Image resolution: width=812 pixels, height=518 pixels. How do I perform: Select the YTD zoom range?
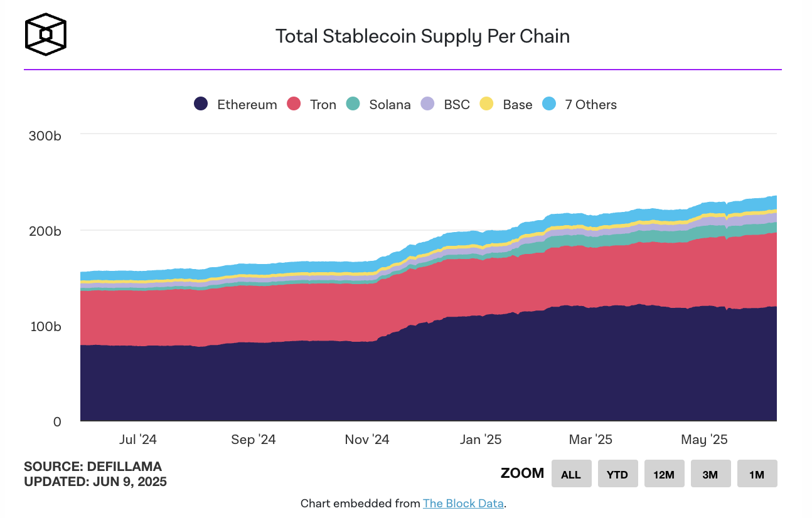[x=617, y=474]
